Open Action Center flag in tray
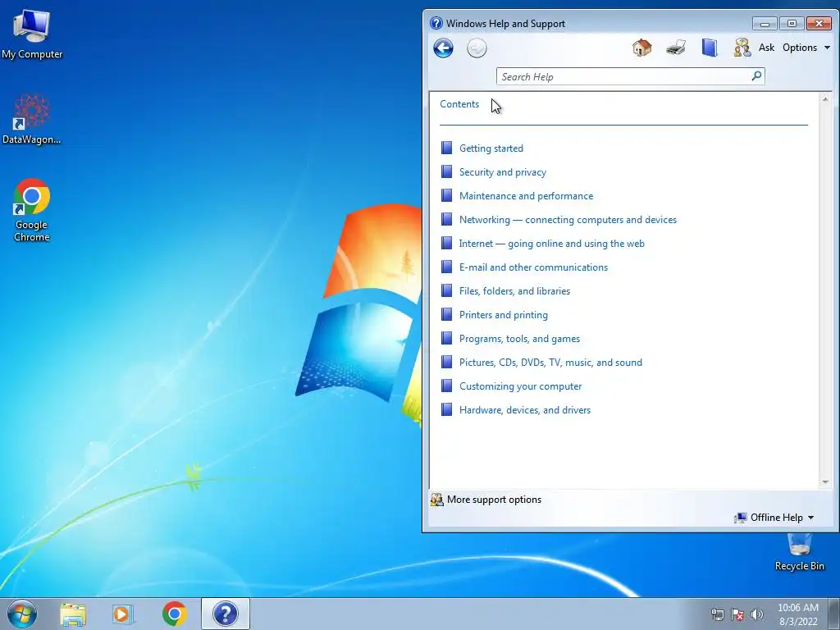Image resolution: width=840 pixels, height=630 pixels. (x=737, y=614)
